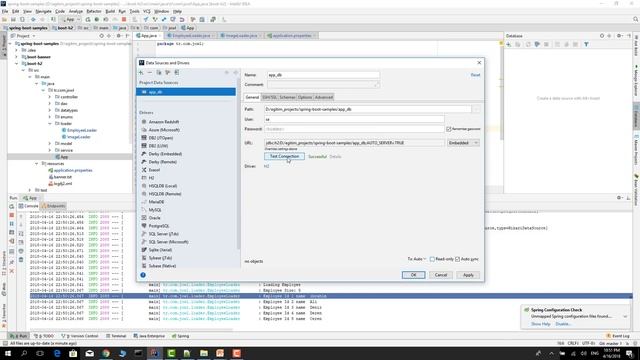640x360 pixels.
Task: Collapse the boot-h2 folder in project tree
Action: (17, 64)
